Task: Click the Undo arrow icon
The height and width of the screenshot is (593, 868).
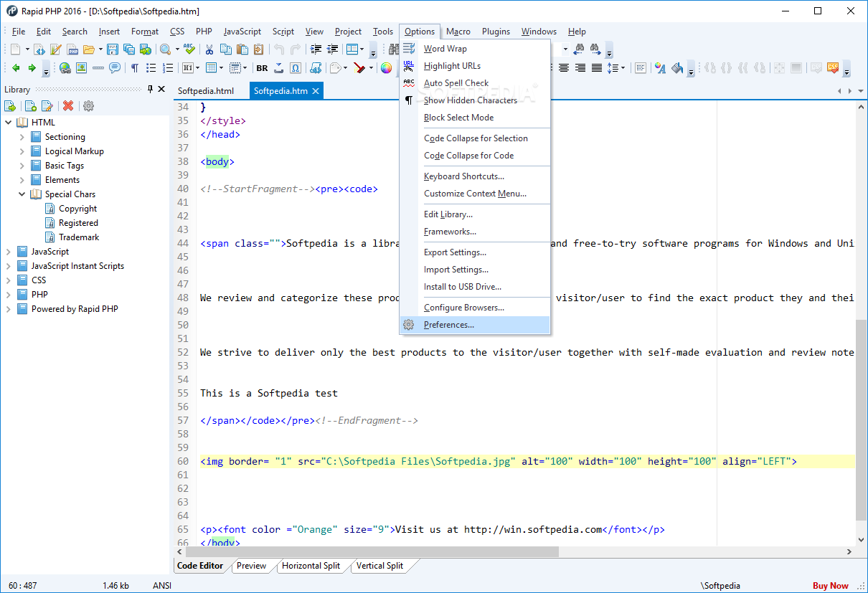Action: (x=278, y=49)
